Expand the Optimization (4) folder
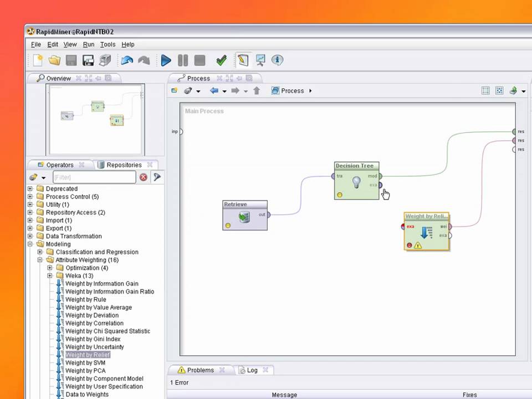Viewport: 532px width, 399px height. click(x=50, y=268)
